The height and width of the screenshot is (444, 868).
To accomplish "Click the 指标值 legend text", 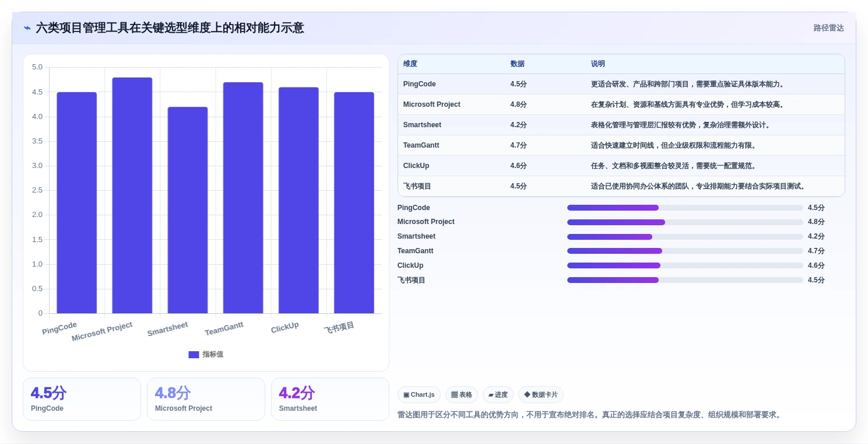I will pos(213,355).
